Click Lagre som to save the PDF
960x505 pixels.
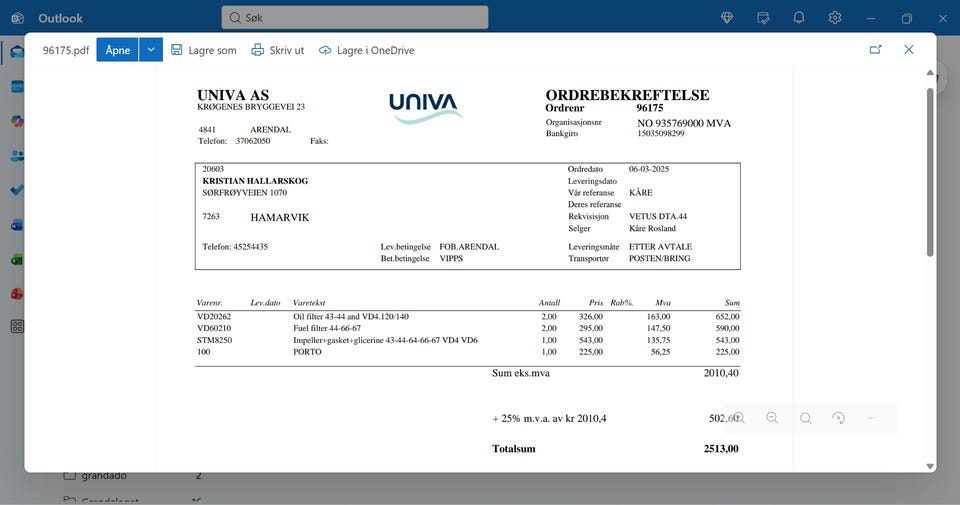point(203,50)
